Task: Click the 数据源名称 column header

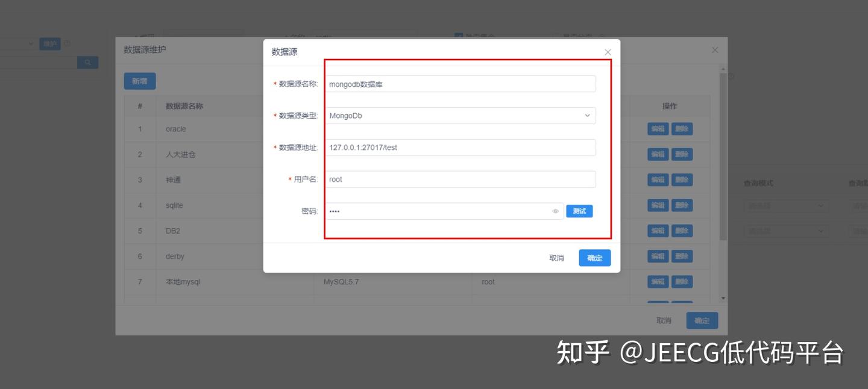Action: pyautogui.click(x=184, y=106)
